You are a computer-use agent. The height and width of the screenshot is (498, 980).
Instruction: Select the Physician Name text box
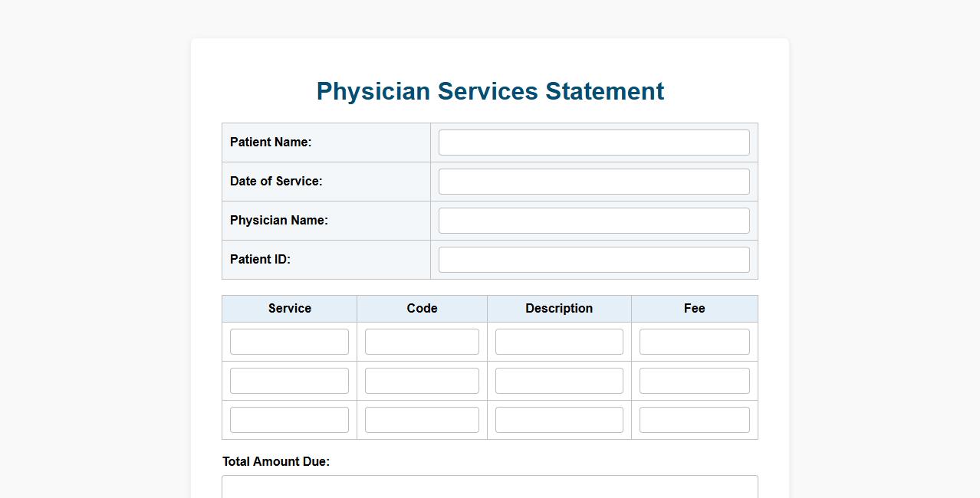[x=594, y=221]
